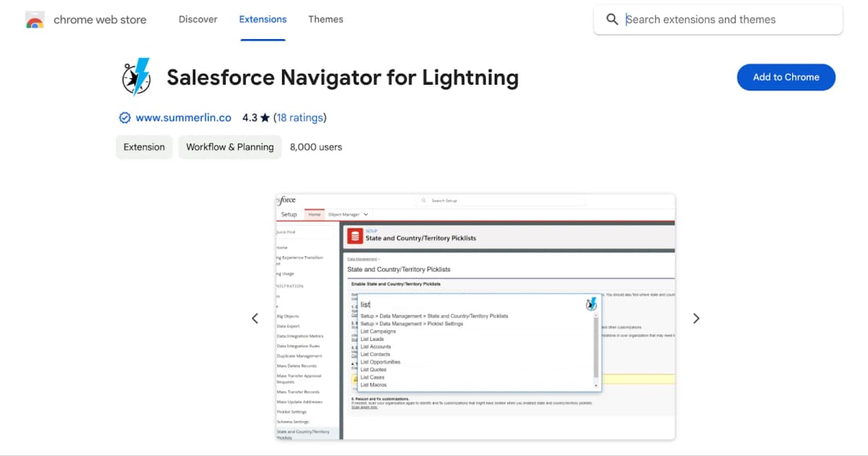Click the 4.3 rating value

250,117
